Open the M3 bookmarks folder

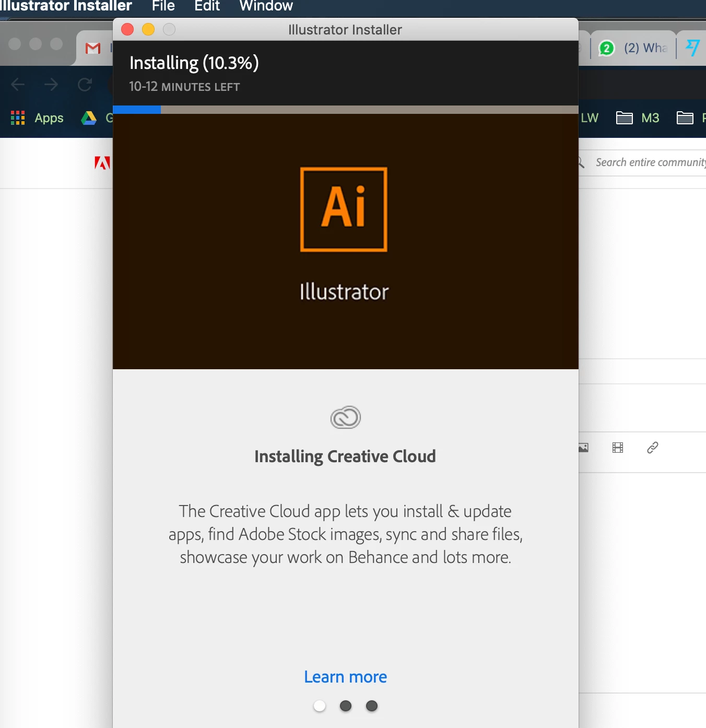click(638, 118)
